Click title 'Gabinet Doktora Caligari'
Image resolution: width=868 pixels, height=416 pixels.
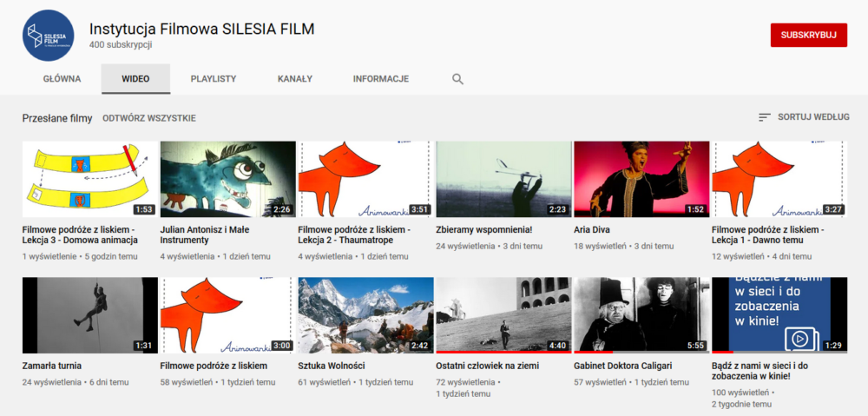[624, 366]
